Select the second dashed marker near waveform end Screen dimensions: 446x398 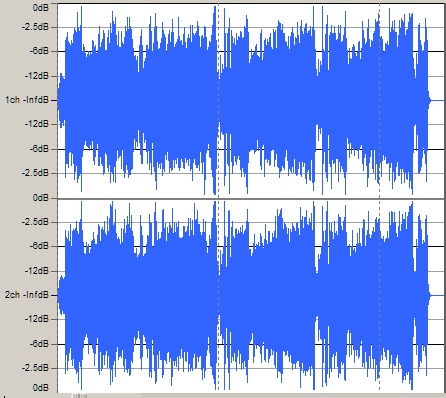pos(379,198)
